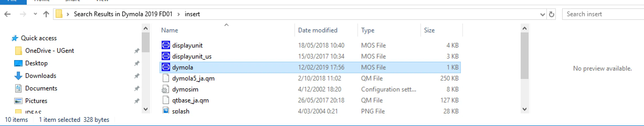Click the Up one level arrow
The height and width of the screenshot is (126, 644).
click(46, 14)
